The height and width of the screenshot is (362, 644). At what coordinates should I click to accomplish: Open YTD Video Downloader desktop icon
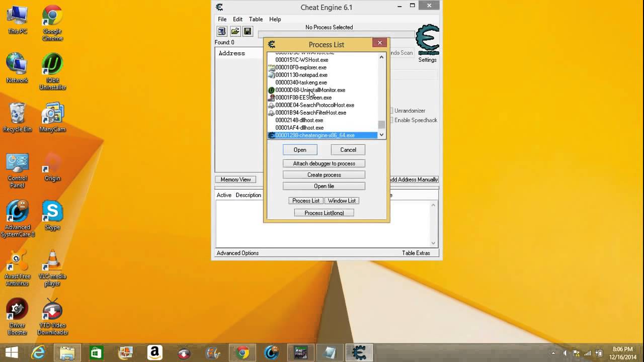point(52,317)
